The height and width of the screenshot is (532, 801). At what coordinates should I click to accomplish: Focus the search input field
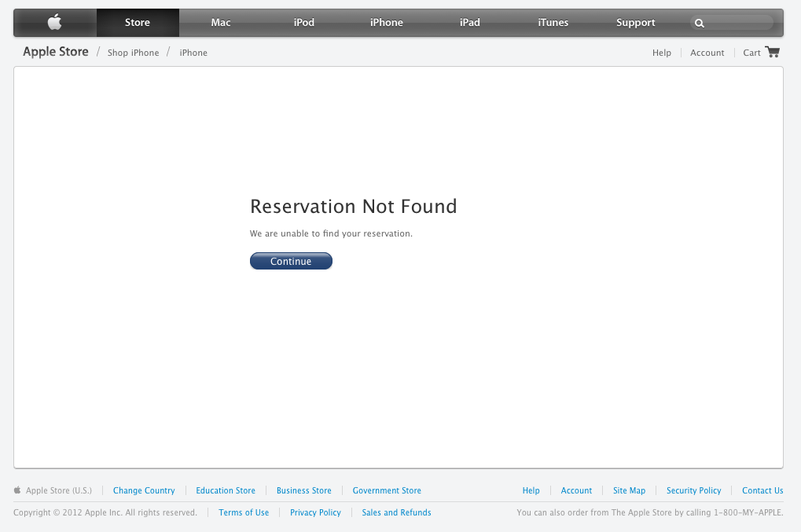732,23
